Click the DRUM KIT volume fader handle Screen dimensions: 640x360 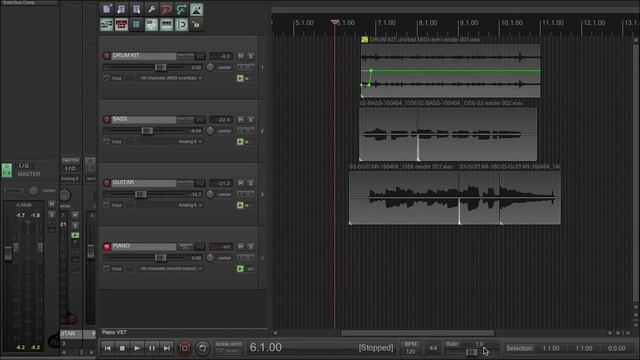(x=160, y=67)
